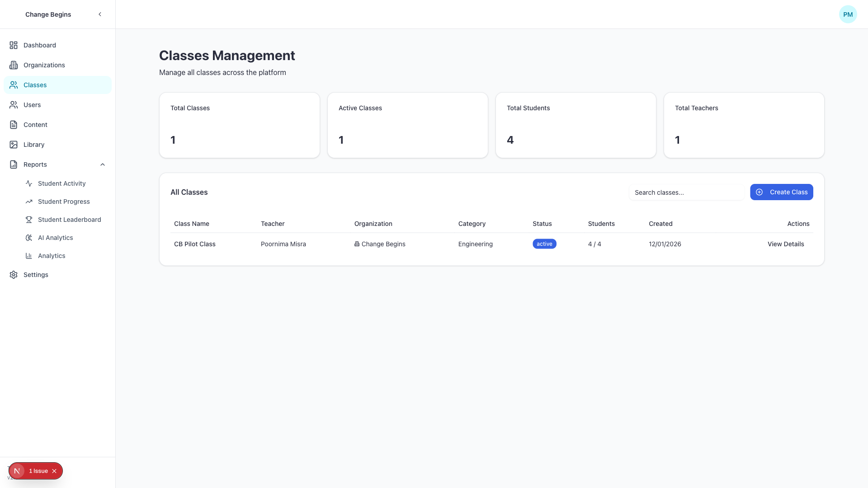Click the Content document icon
The image size is (868, 488).
tap(14, 125)
